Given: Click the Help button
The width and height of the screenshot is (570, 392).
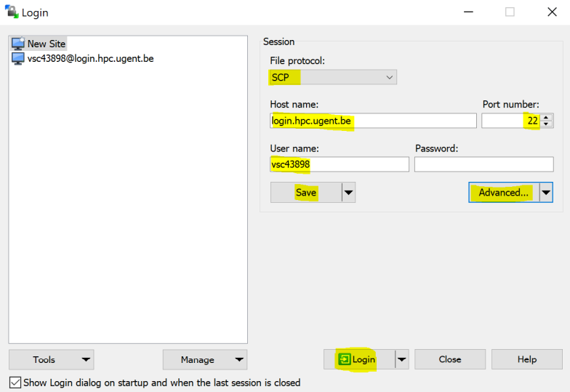Looking at the screenshot, I should [x=526, y=359].
